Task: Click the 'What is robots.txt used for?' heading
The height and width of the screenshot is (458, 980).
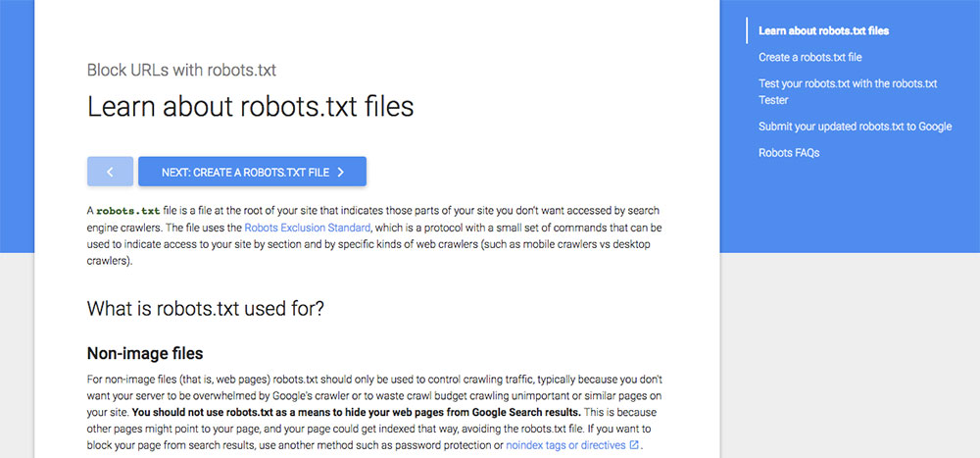Action: (205, 309)
